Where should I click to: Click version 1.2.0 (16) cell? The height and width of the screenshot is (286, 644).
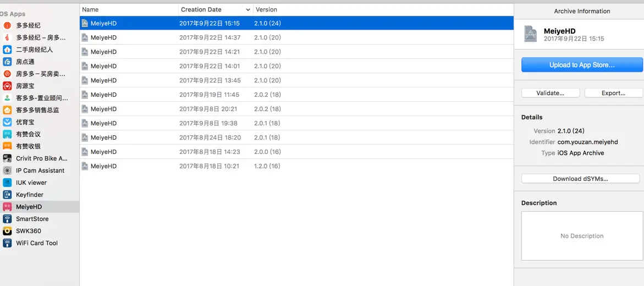click(267, 166)
